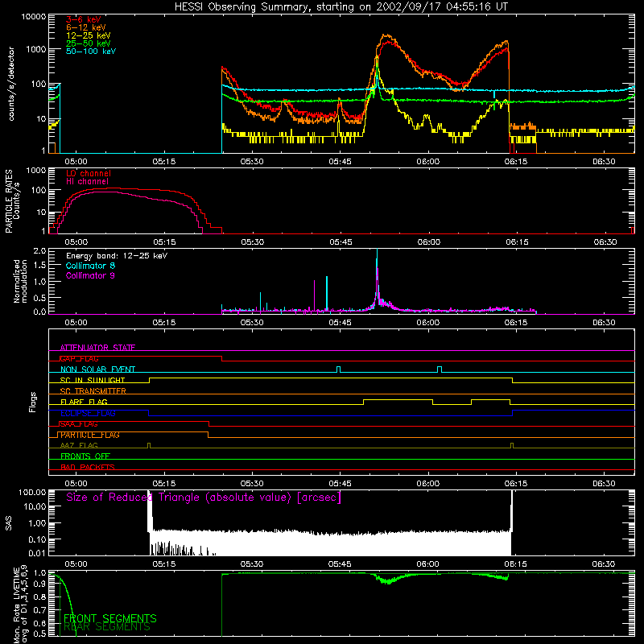Select the 3-6 keV legend label
Screen dimensions: 644x644
point(84,19)
